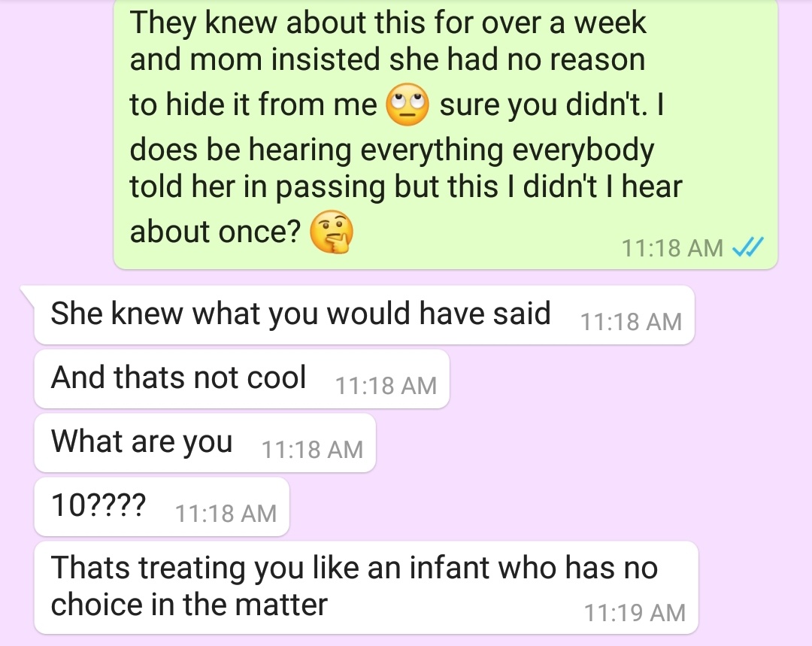The image size is (812, 646).
Task: Tap the eye-roll emoji in the green message
Action: pos(408,104)
